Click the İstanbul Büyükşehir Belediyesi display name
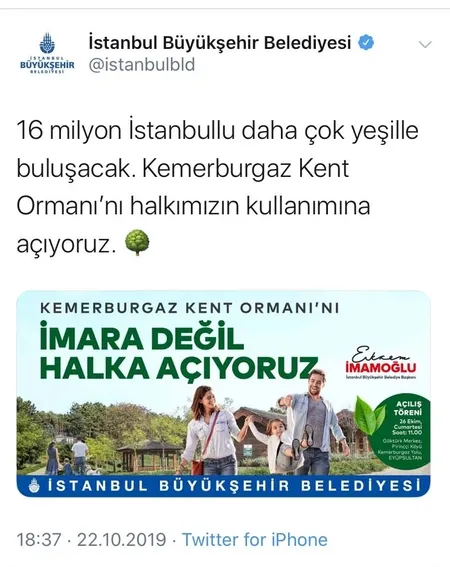The height and width of the screenshot is (567, 450). tap(220, 43)
